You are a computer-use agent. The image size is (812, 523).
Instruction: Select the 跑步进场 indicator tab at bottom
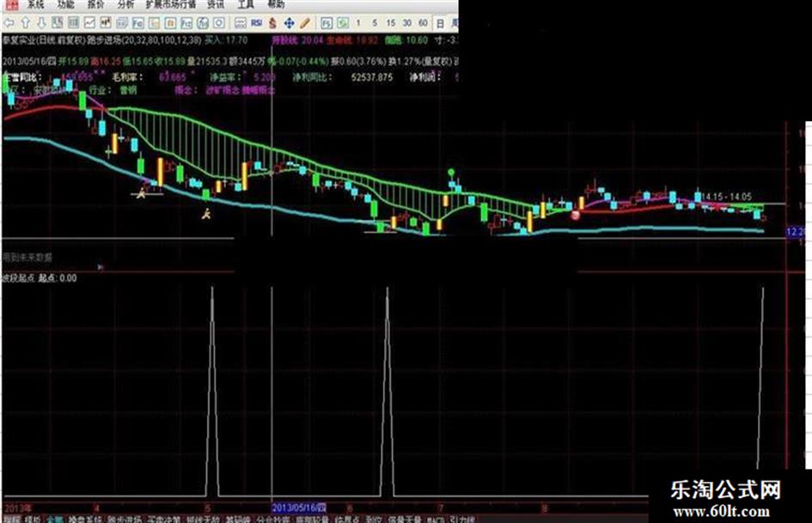[125, 520]
